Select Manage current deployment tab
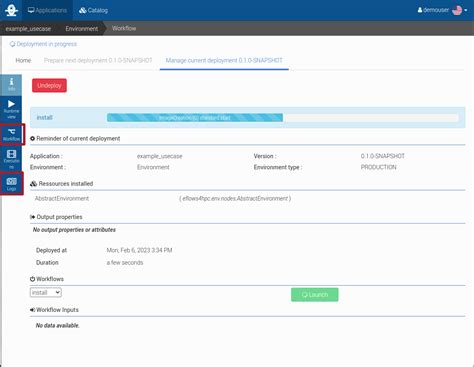This screenshot has width=474, height=367. (x=224, y=60)
